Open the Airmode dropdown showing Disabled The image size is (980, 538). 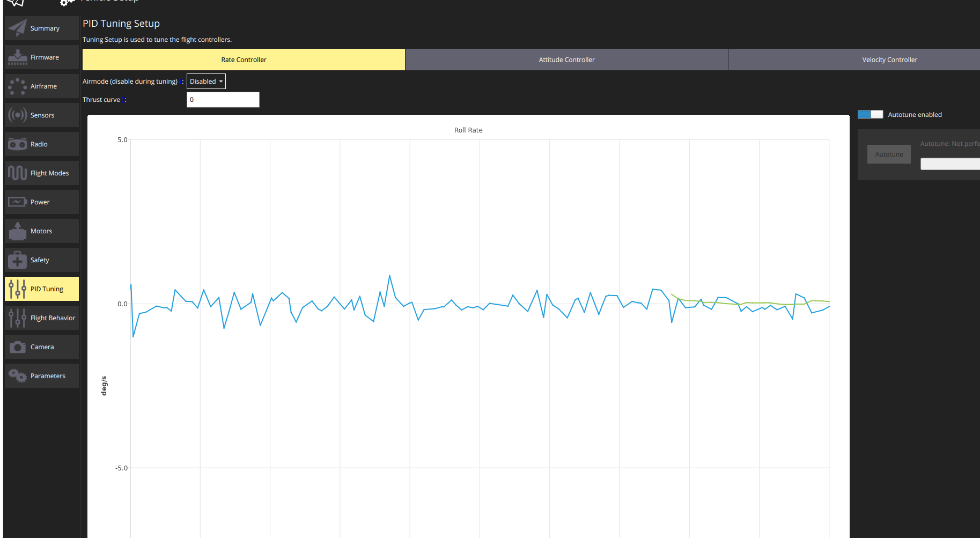205,81
